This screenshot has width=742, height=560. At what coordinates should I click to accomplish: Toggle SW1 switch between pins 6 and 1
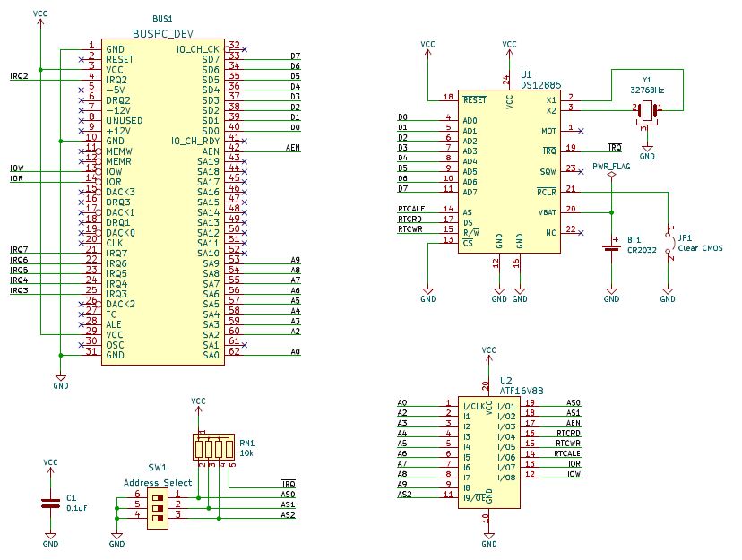(x=158, y=498)
